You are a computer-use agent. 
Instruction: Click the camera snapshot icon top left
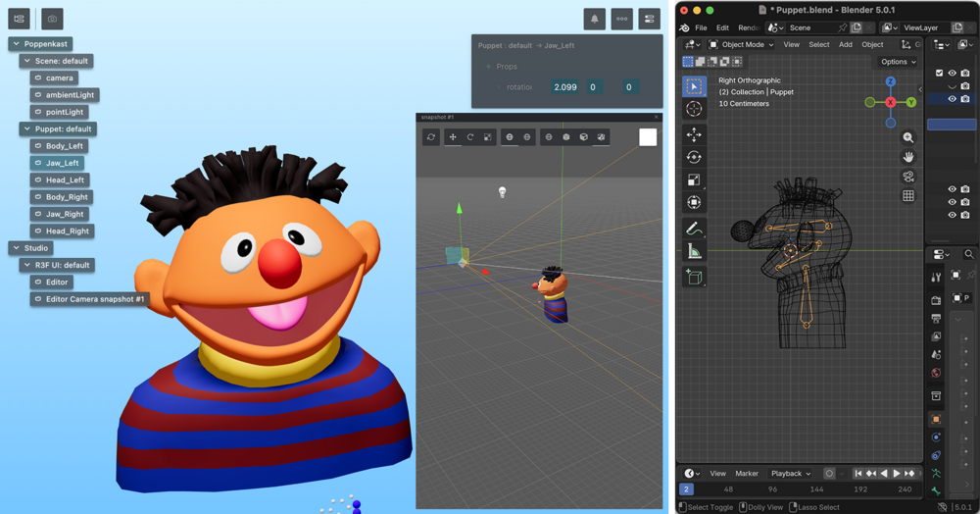(52, 19)
